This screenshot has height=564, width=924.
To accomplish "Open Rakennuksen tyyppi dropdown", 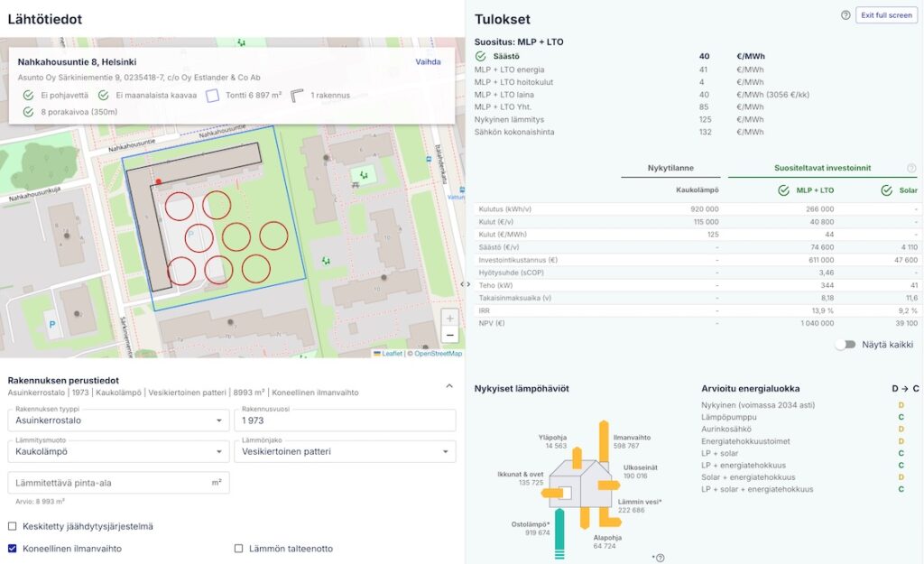I will [x=117, y=421].
